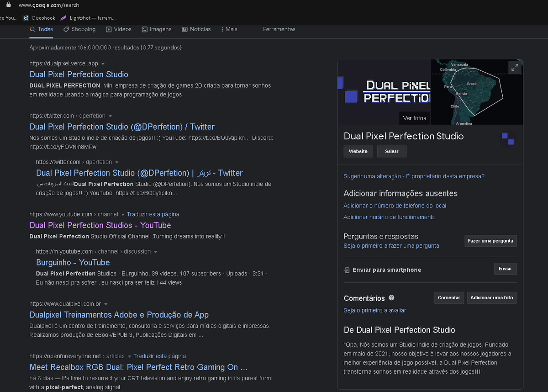
Task: Open the dropdown arrow next to dualpixel.vercel.app
Action: 103,64
